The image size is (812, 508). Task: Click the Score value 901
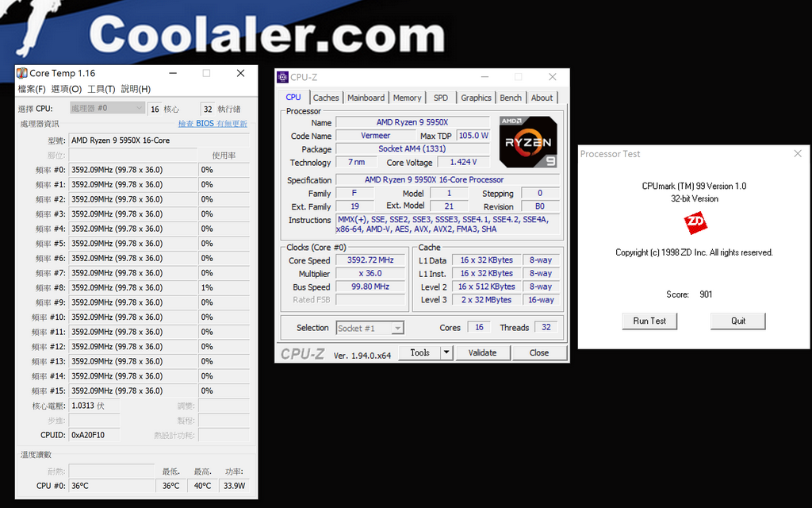coord(706,294)
